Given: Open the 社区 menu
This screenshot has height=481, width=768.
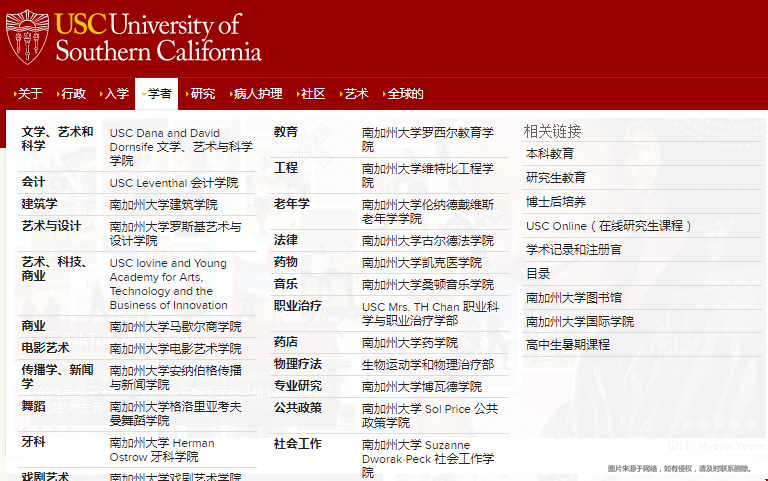Looking at the screenshot, I should pyautogui.click(x=311, y=94).
